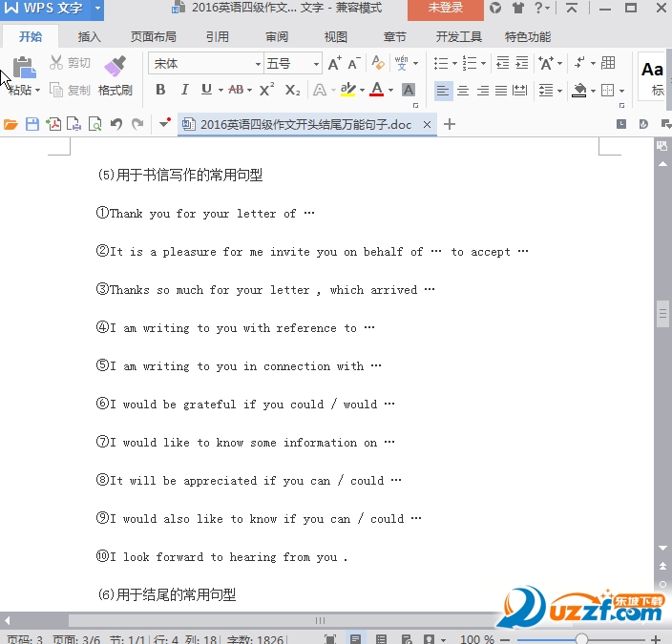
Task: Click the print icon in quick toolbar
Action: (x=73, y=124)
